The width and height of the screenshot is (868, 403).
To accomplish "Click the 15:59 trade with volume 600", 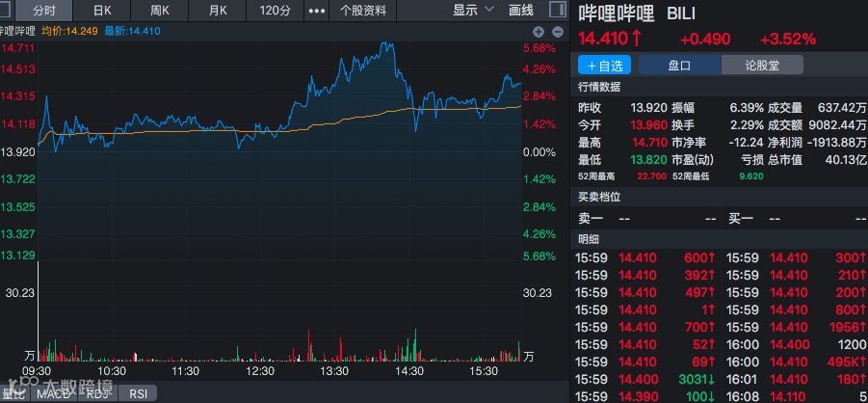I will [645, 257].
